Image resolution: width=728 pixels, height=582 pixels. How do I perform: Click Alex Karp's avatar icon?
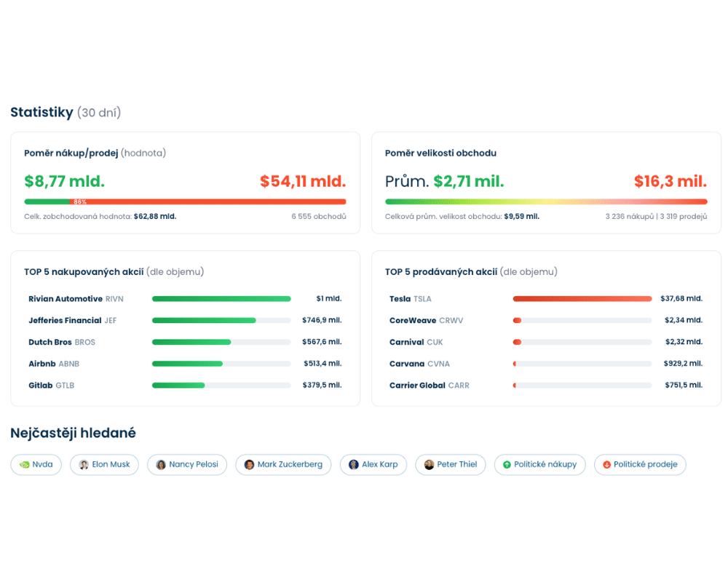(x=354, y=465)
